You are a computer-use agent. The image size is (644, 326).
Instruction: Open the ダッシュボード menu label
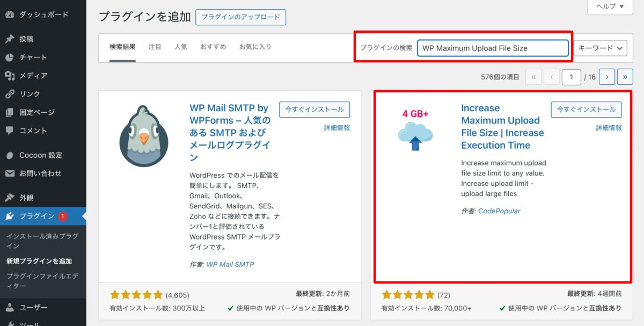44,15
